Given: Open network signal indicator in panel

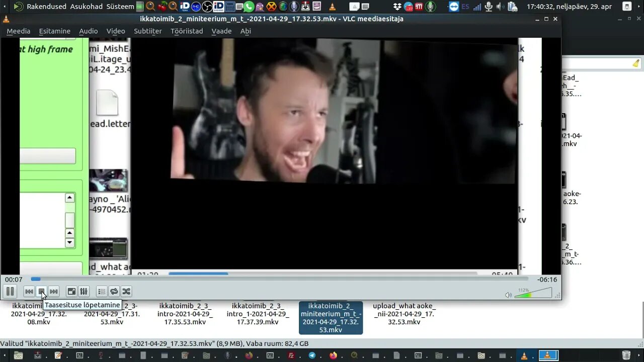Looking at the screenshot, I should tap(477, 7).
